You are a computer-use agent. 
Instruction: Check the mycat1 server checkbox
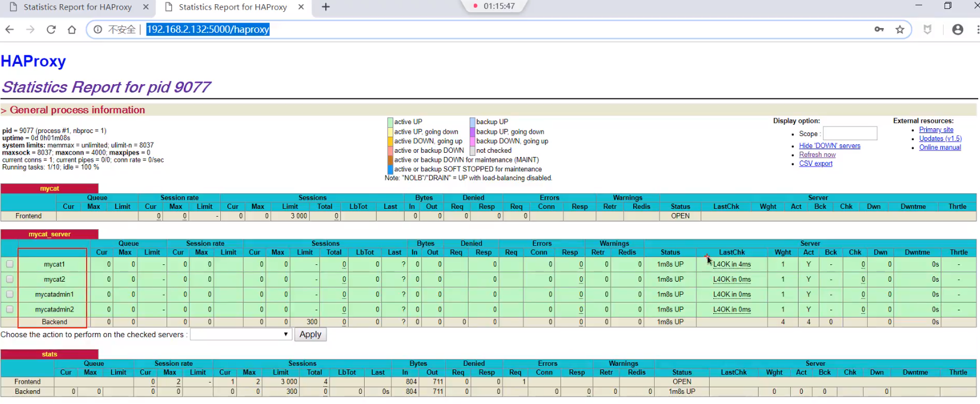click(10, 264)
